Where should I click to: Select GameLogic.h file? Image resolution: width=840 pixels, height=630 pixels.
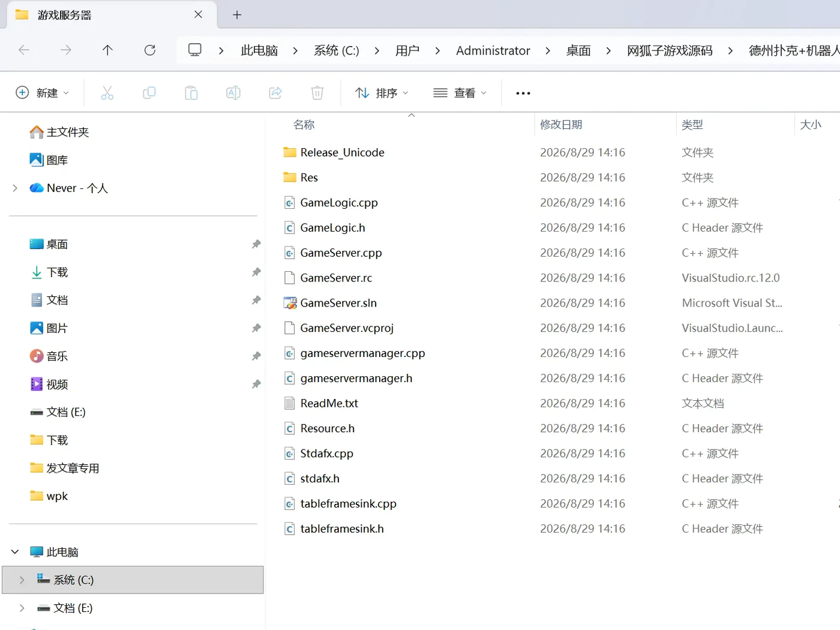pos(332,228)
